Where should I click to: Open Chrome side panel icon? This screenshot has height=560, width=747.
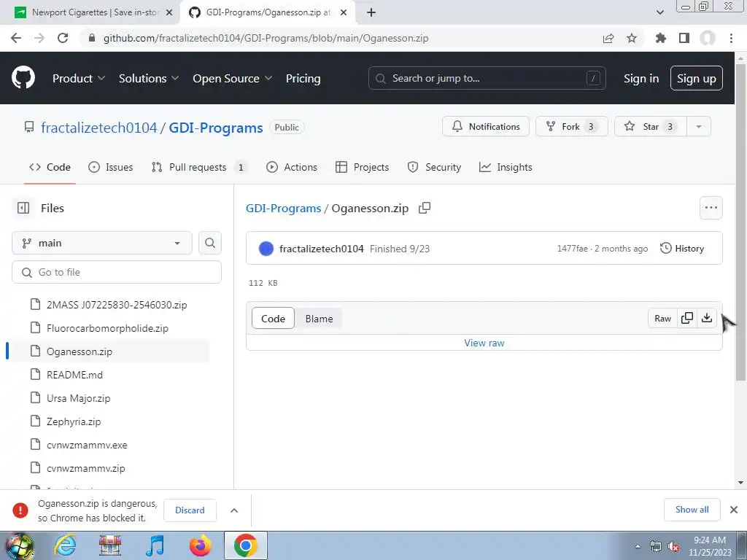(x=684, y=38)
